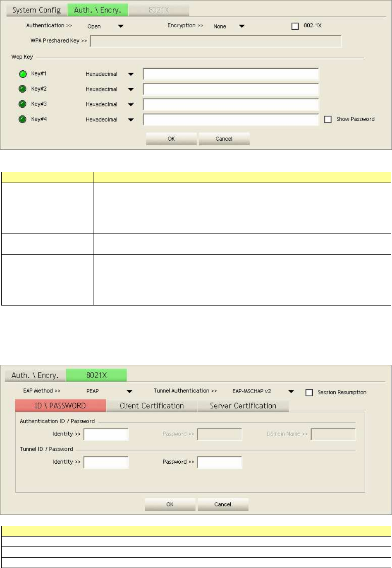Select the green 8021X tab in lower dialog
Screen dimensions: 392x568
tap(96, 375)
